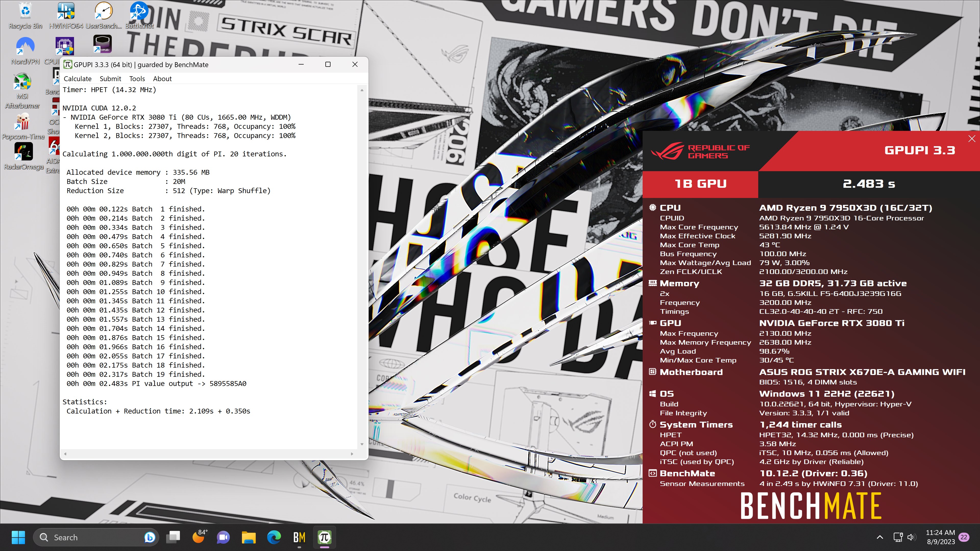
Task: Click the GPUPI horizontal scrollbar left arrow
Action: click(65, 454)
